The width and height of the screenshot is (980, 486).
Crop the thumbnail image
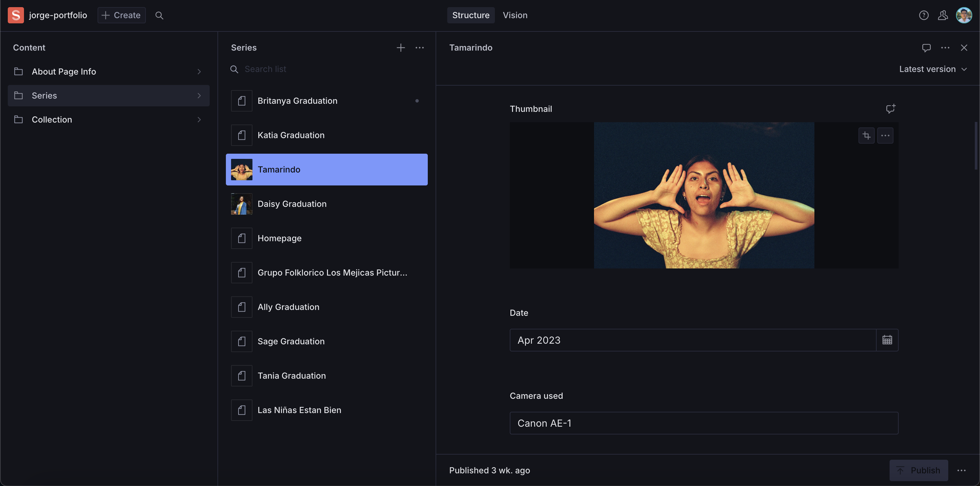click(866, 136)
